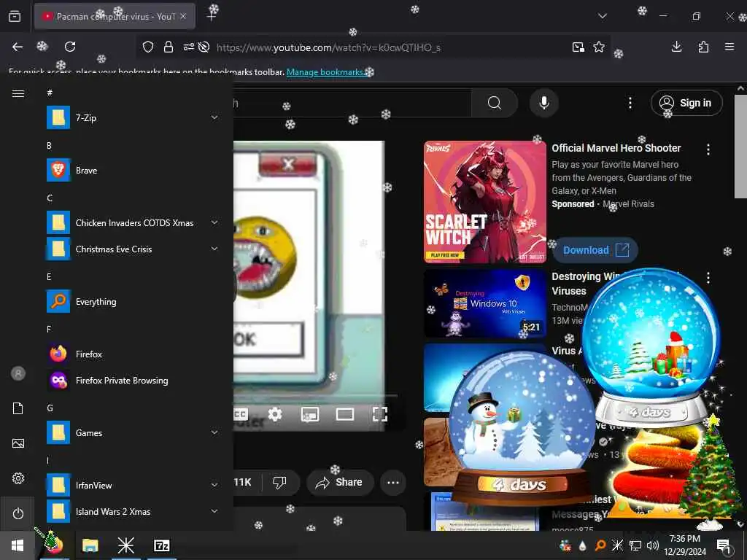Enter full screen video mode
Viewport: 747px width, 560px height.
click(379, 414)
